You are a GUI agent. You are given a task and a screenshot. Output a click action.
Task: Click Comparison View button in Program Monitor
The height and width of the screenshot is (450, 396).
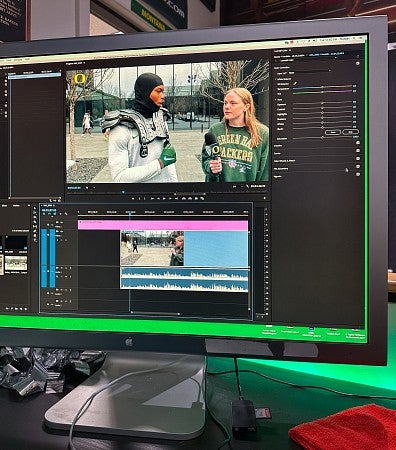pyautogui.click(x=202, y=199)
